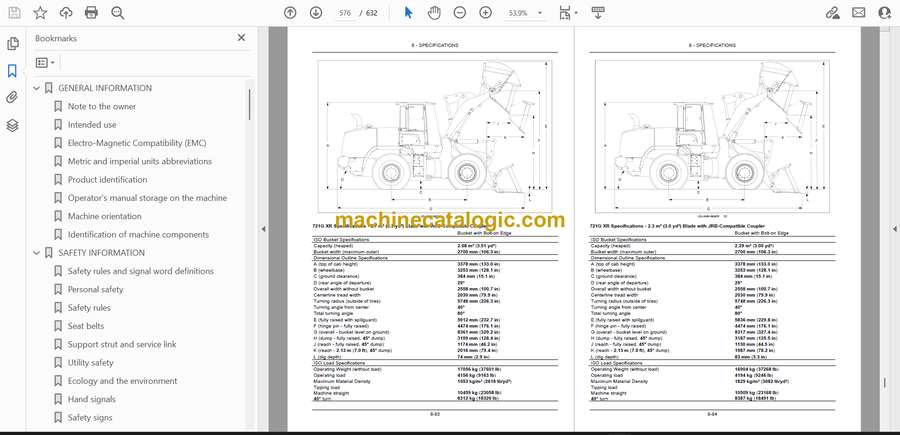This screenshot has width=900, height=435.
Task: Click the left page loader diagram
Action: (x=435, y=135)
